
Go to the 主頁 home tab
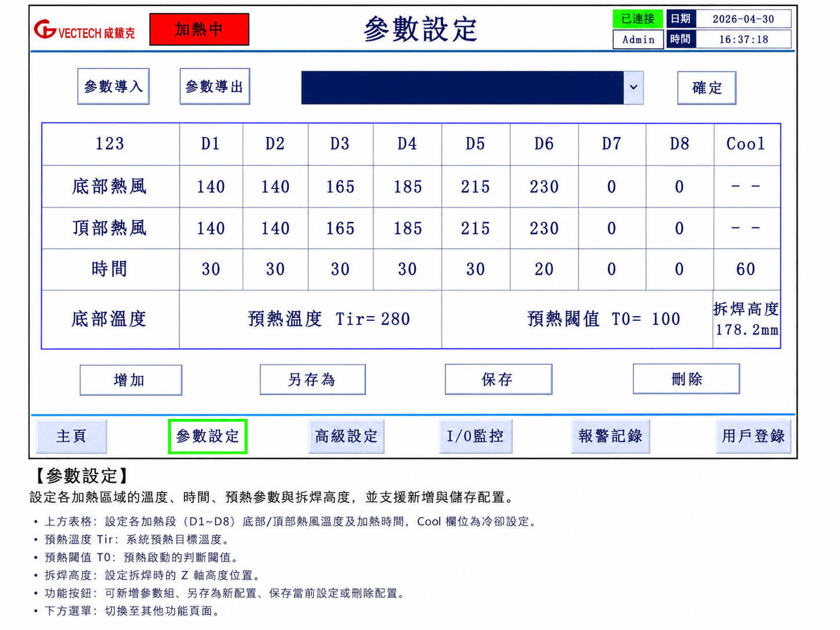coord(71,436)
